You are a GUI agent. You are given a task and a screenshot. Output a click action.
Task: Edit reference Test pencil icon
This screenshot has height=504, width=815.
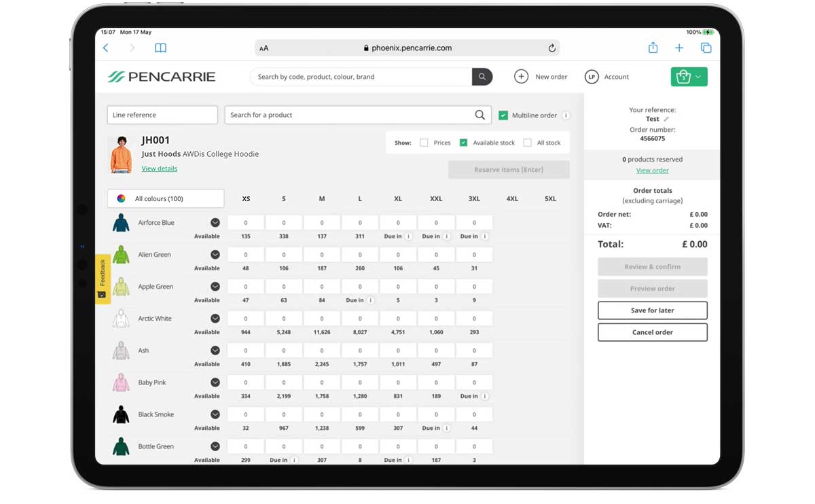point(666,120)
